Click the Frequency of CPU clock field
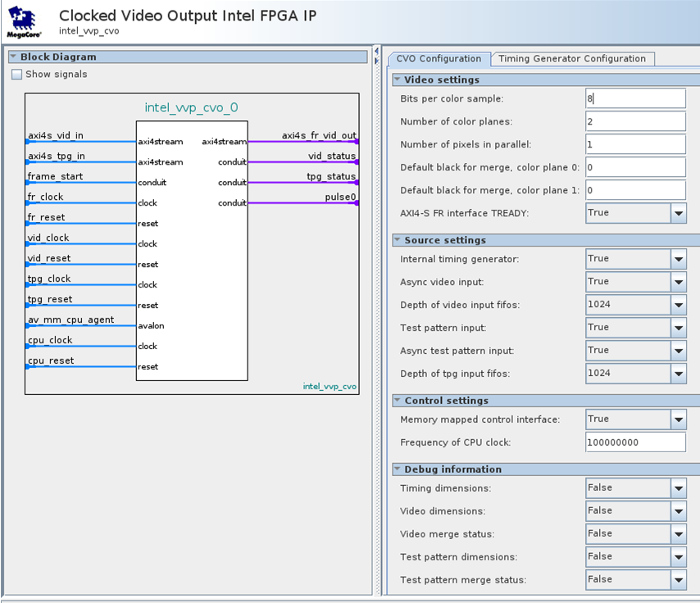Image resolution: width=700 pixels, height=603 pixels. tap(635, 442)
